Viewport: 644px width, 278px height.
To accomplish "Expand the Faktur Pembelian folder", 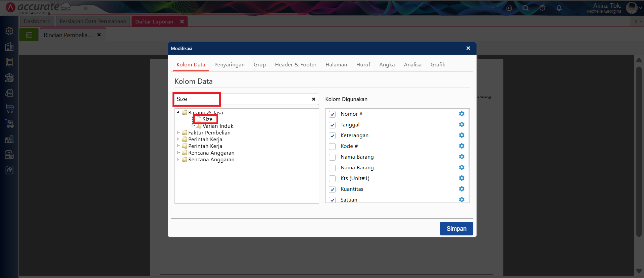I will pos(178,133).
